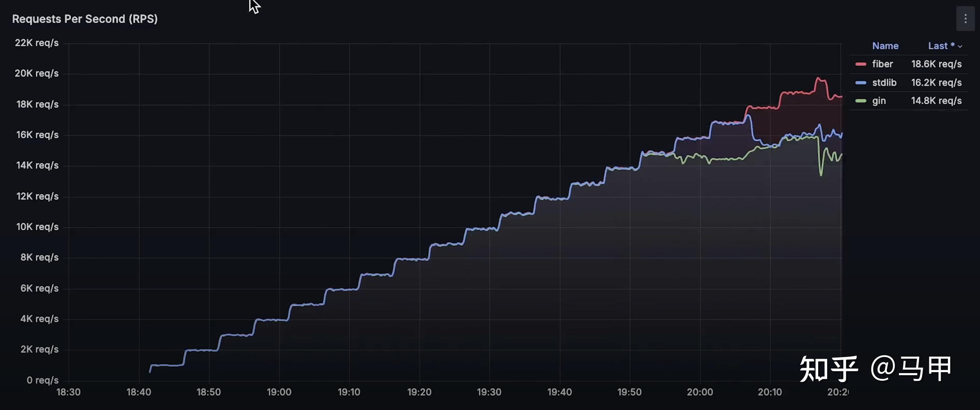The width and height of the screenshot is (980, 410).
Task: Click the red fiber series color swatch
Action: pyautogui.click(x=861, y=64)
